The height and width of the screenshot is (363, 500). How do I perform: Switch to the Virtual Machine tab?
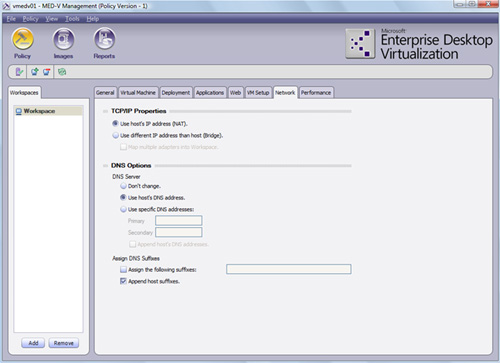138,93
